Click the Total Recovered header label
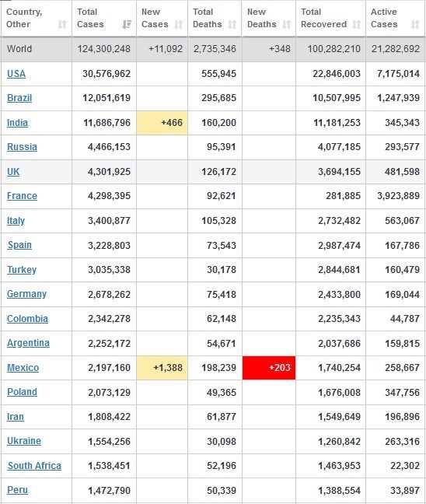426x504 pixels. (x=323, y=18)
